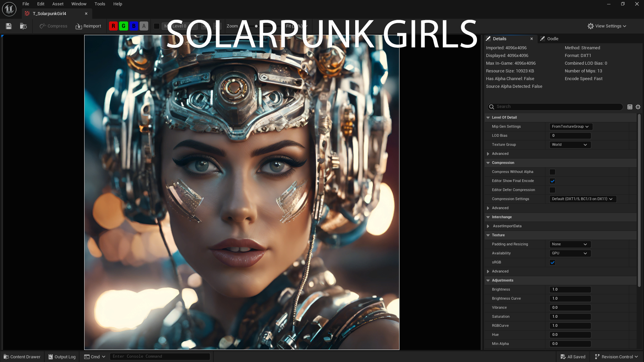Expand Advanced under Compression
This screenshot has width=644, height=362.
pyautogui.click(x=488, y=208)
